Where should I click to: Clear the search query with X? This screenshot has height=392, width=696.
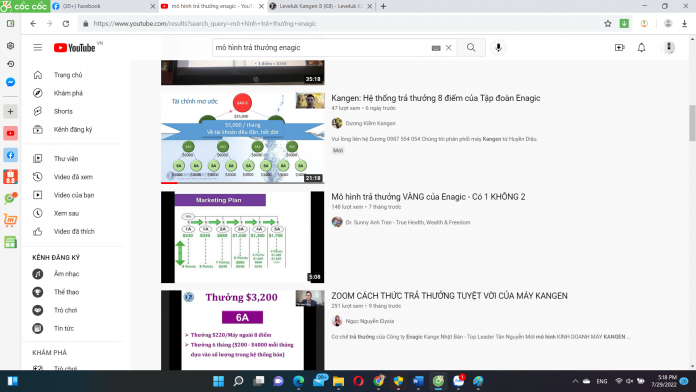[x=448, y=48]
